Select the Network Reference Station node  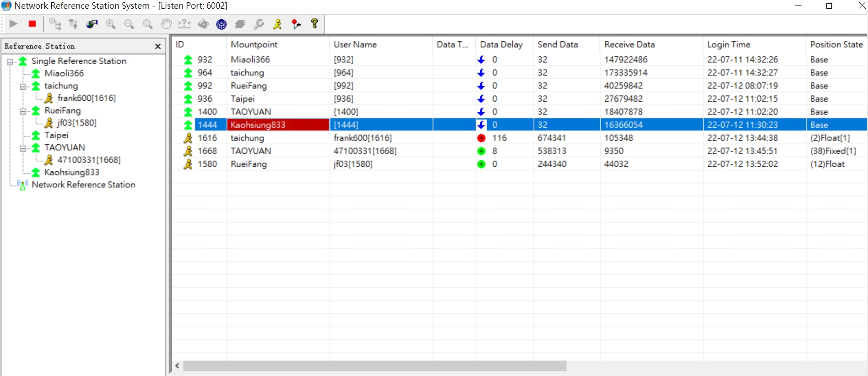pos(83,185)
